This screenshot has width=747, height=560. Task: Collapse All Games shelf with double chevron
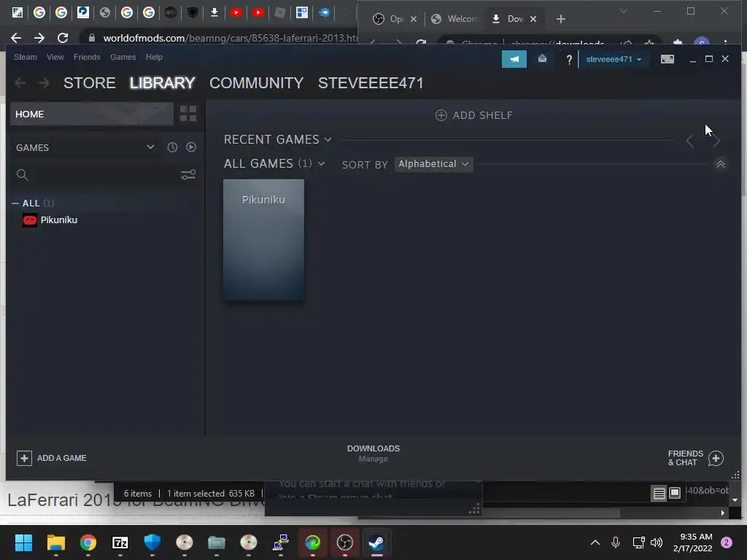pos(720,164)
